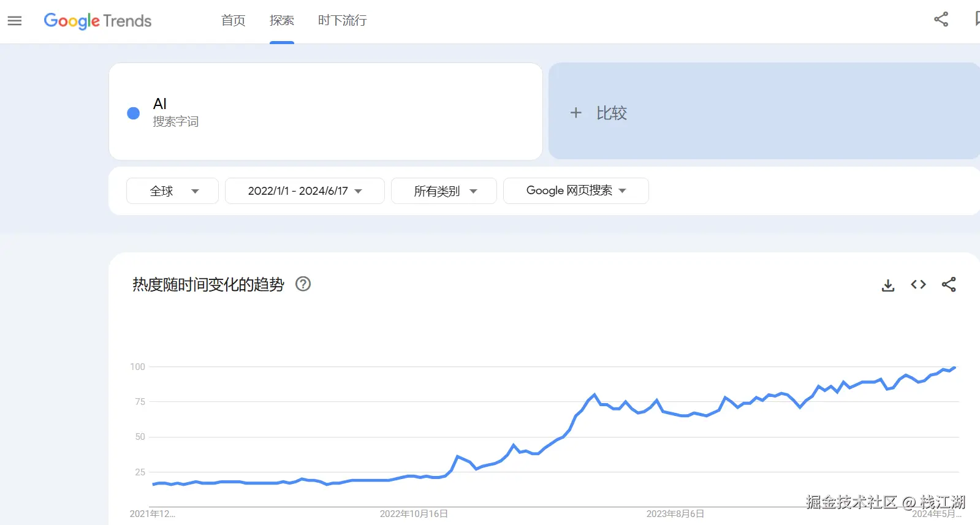The image size is (980, 525).
Task: Click the plus icon beside 比较
Action: click(575, 113)
